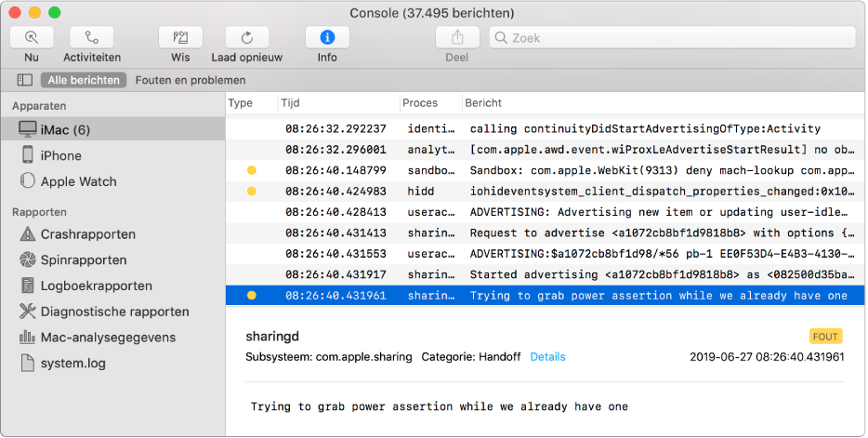The height and width of the screenshot is (438, 868).
Task: Select the Request to advertise row
Action: click(x=545, y=232)
